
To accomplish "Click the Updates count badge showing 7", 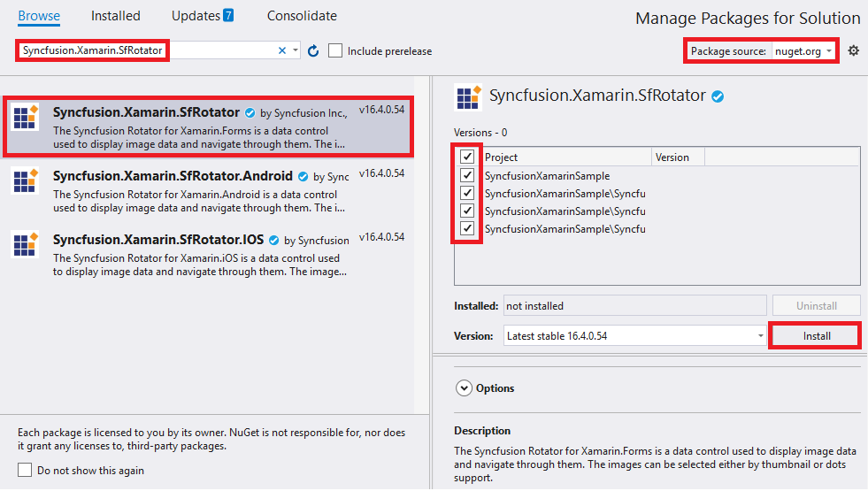I will 228,16.
